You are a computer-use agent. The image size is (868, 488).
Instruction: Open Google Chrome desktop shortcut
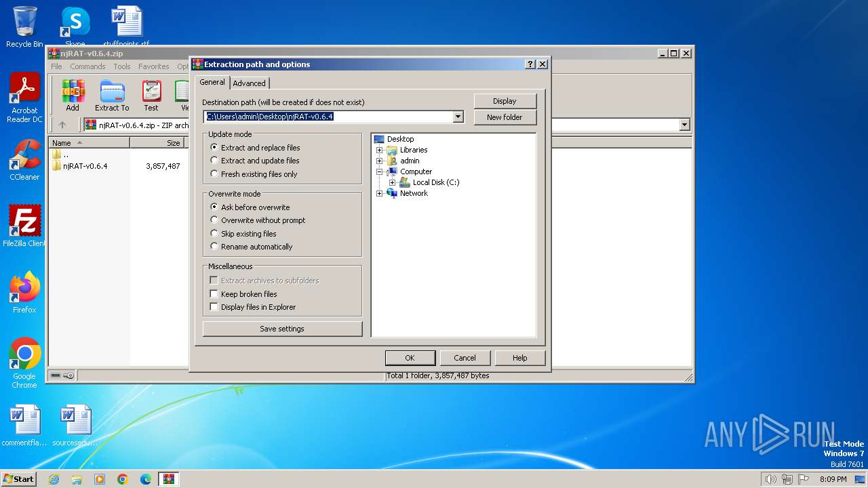(24, 363)
